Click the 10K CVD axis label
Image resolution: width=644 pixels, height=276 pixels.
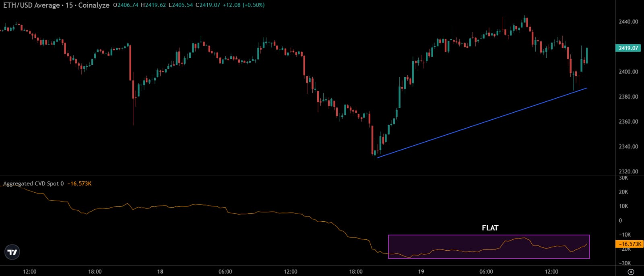pyautogui.click(x=623, y=206)
